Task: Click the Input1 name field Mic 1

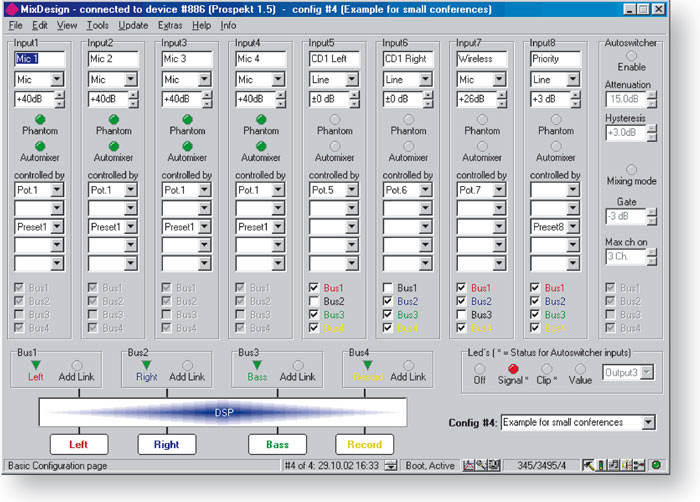Action: [40, 59]
